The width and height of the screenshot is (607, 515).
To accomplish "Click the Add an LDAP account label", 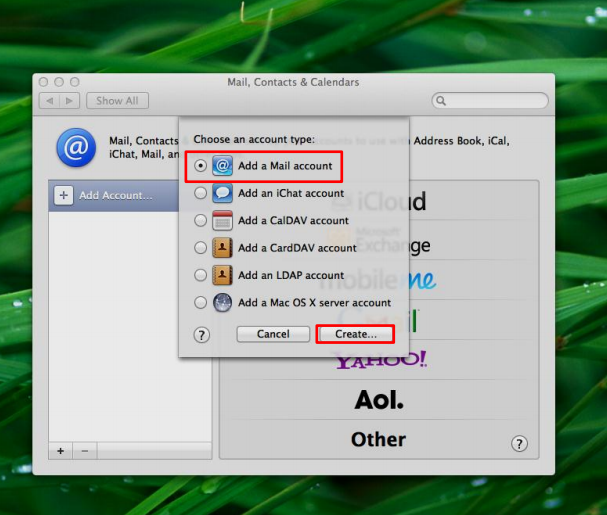I will (x=291, y=275).
